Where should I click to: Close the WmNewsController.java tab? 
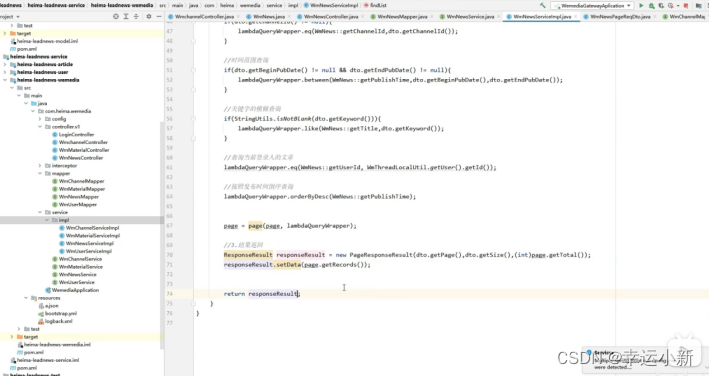pyautogui.click(x=362, y=17)
